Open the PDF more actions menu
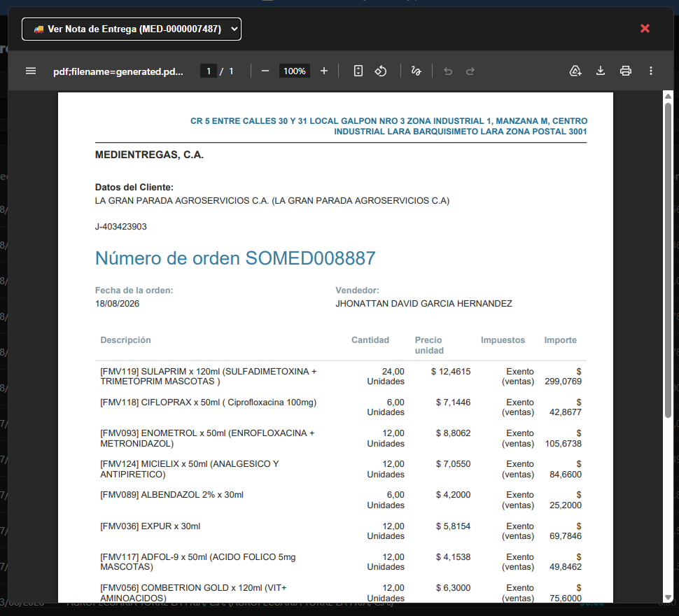 coord(651,71)
